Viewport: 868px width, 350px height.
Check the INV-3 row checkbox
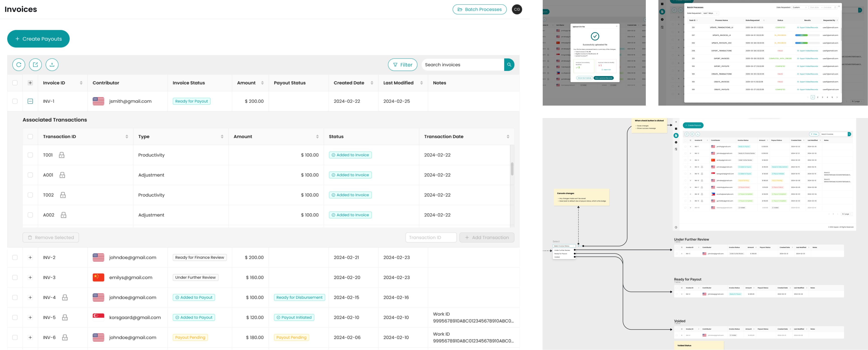15,277
